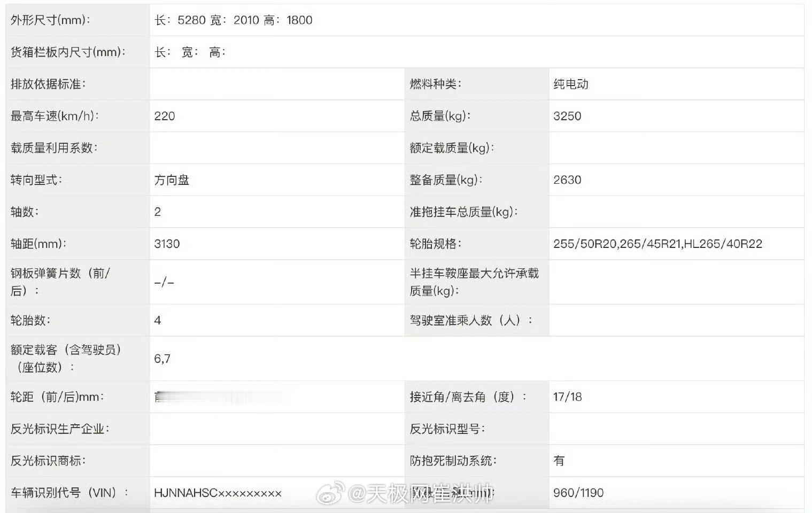
Task: Select the wheelbase value 3130
Action: [x=167, y=244]
